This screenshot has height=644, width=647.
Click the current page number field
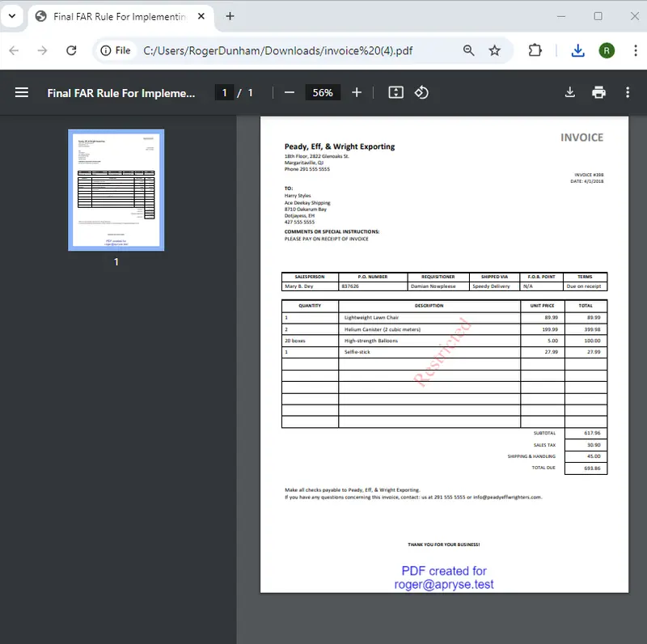(225, 92)
